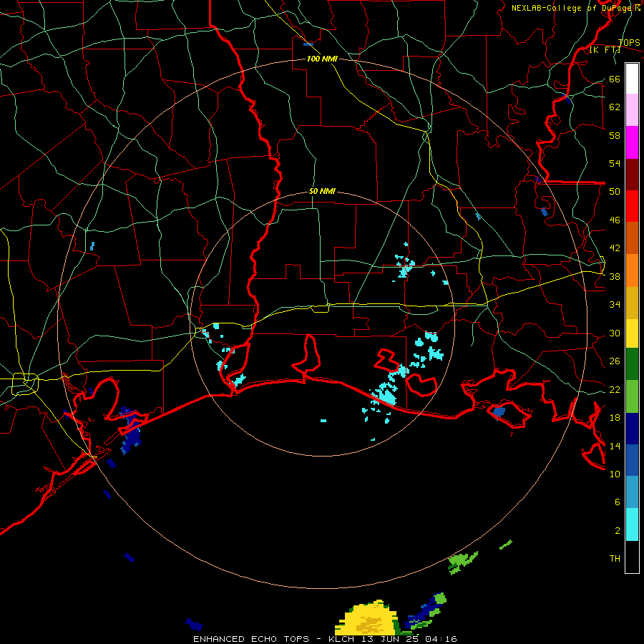Screen dimensions: 644x644
Task: Click the 38 value on the legend
Action: 615,276
